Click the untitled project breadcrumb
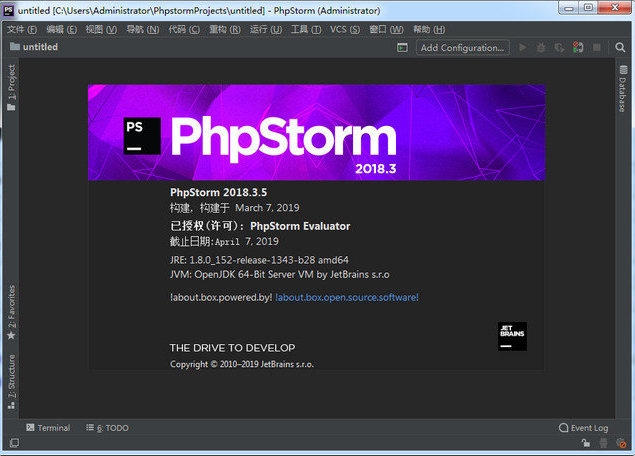Screen dimensions: 635x456 click(40, 47)
